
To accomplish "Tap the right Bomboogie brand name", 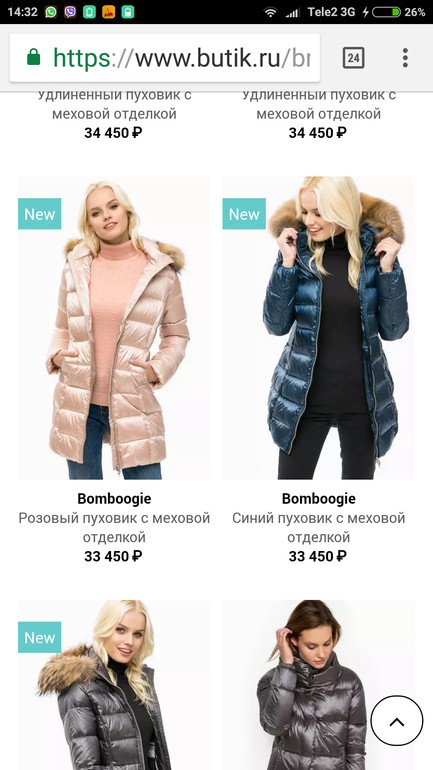I will [x=319, y=498].
